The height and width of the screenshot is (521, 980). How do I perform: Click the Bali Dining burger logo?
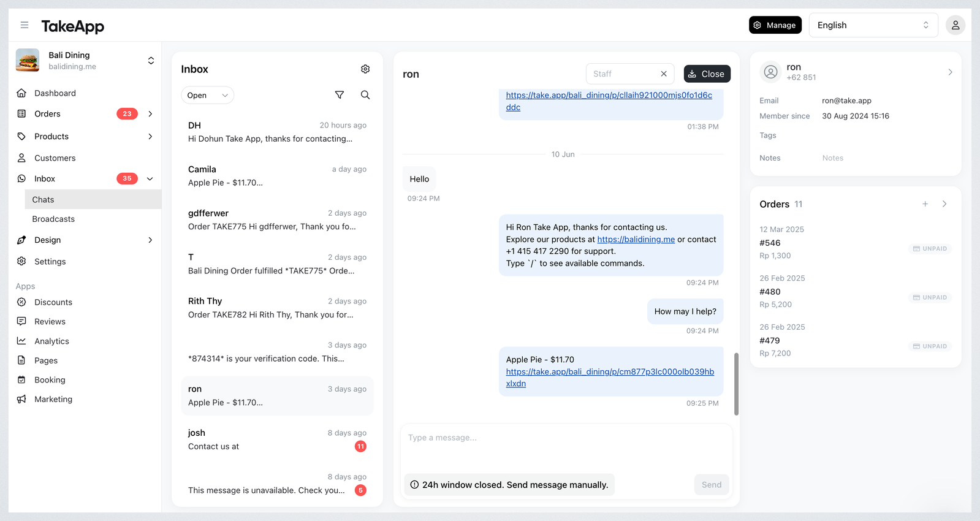28,60
